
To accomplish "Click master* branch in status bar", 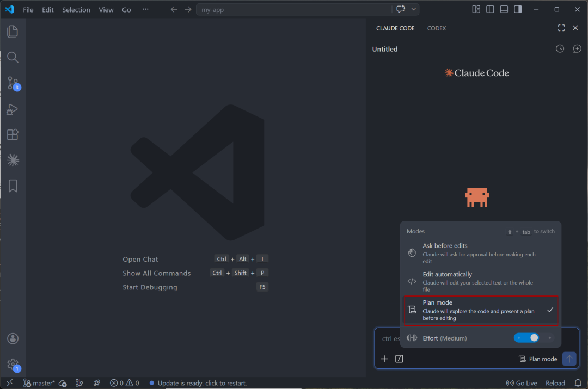I will 39,383.
